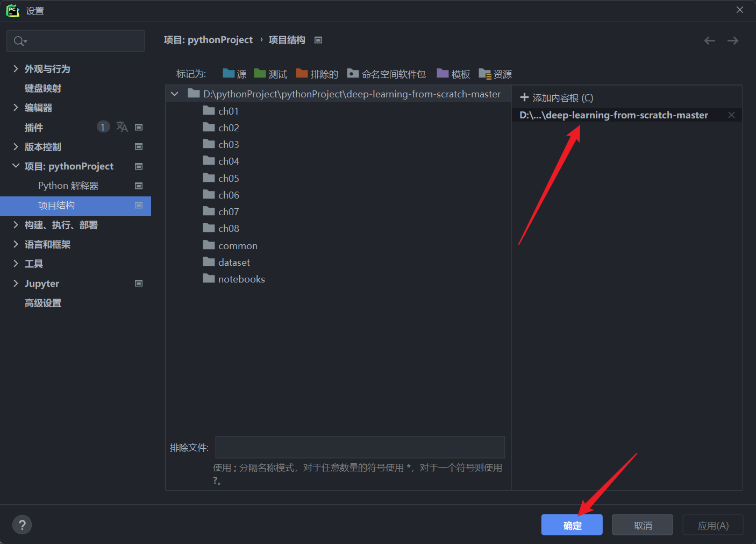The width and height of the screenshot is (756, 544).
Task: Click the translation icon beside 插件
Action: pos(122,127)
